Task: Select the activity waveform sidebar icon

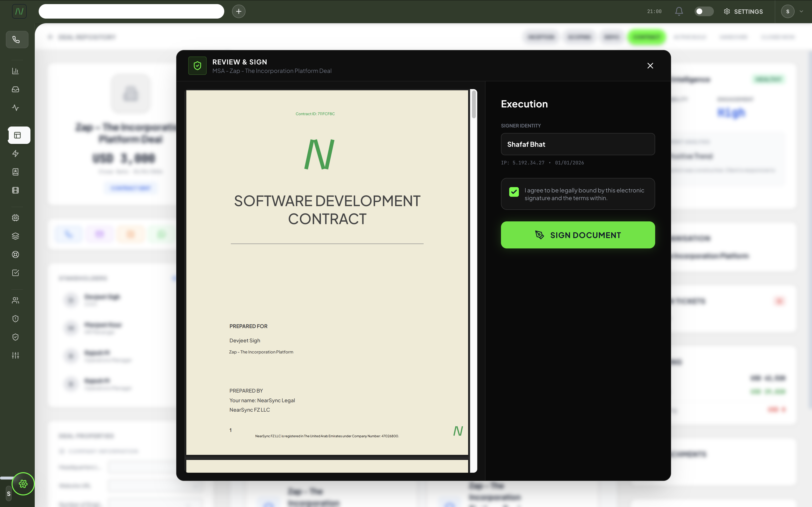Action: (x=16, y=108)
